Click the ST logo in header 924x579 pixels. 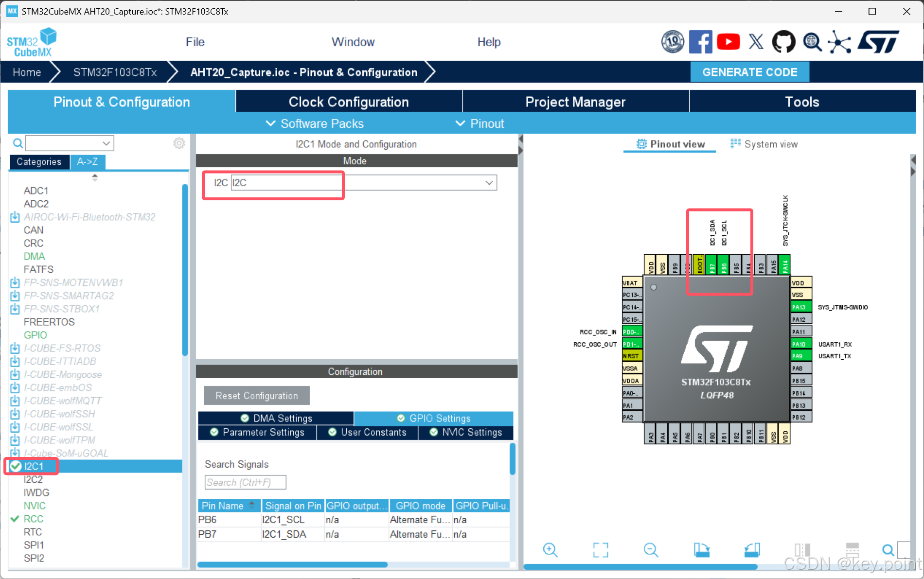878,42
